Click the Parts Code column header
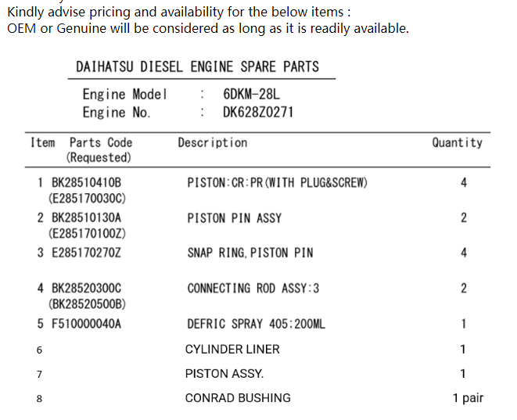 coord(101,142)
